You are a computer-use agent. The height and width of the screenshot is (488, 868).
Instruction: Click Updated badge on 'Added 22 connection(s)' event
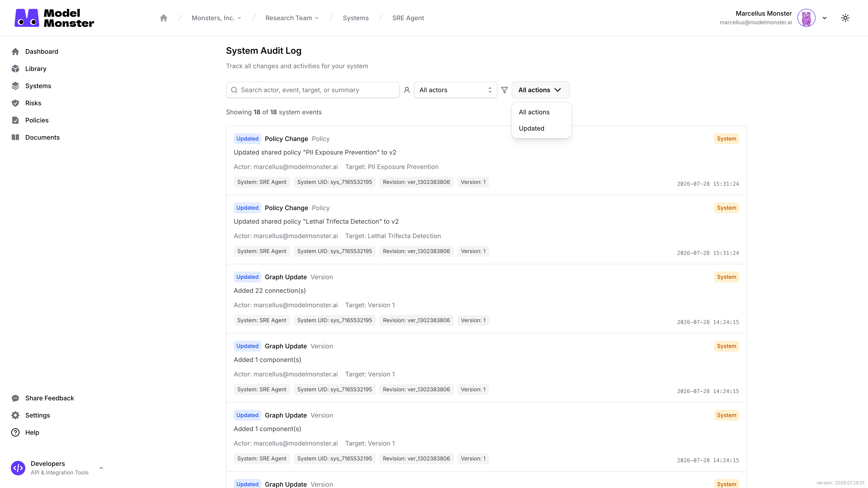click(247, 277)
